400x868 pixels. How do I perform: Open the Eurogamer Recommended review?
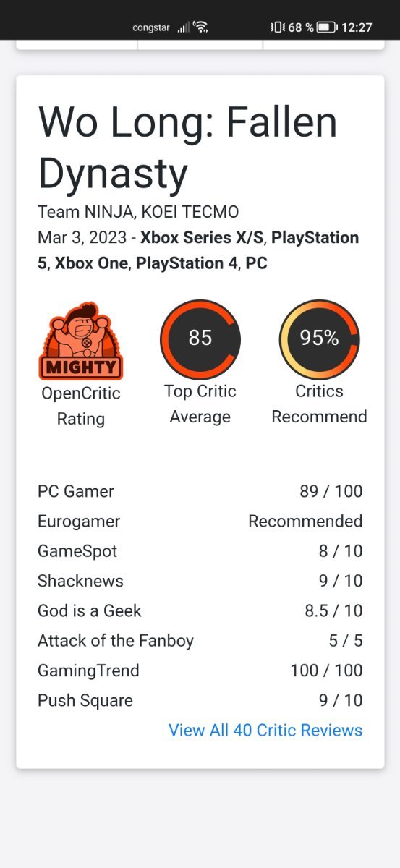point(200,521)
